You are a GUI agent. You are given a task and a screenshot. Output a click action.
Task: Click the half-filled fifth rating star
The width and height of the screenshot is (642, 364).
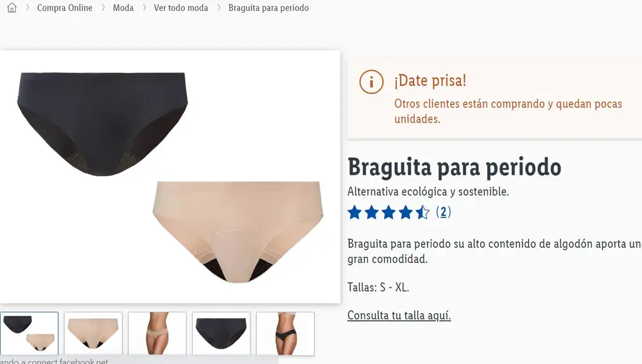click(422, 212)
